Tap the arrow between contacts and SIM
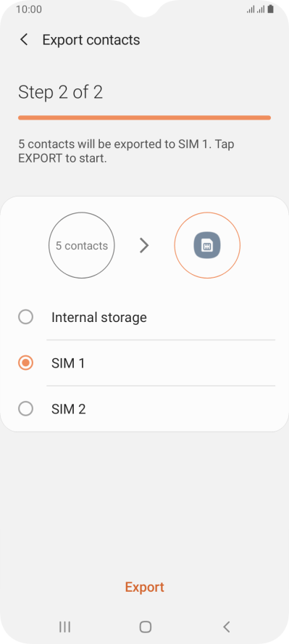The width and height of the screenshot is (289, 644). click(144, 246)
